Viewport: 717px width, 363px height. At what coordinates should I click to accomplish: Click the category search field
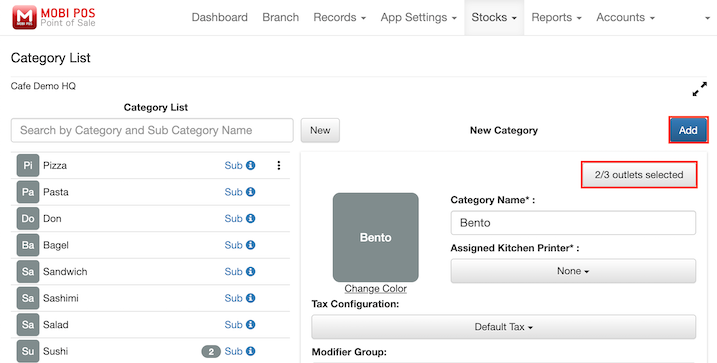tap(152, 130)
